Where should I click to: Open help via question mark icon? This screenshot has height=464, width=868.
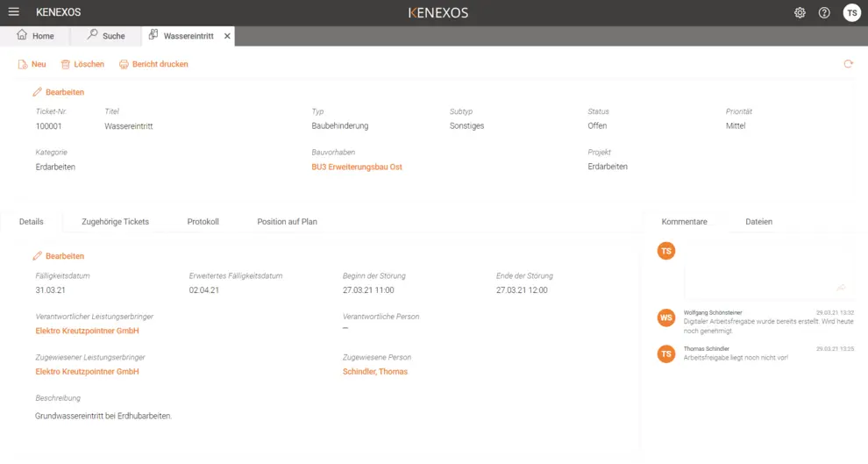click(824, 13)
